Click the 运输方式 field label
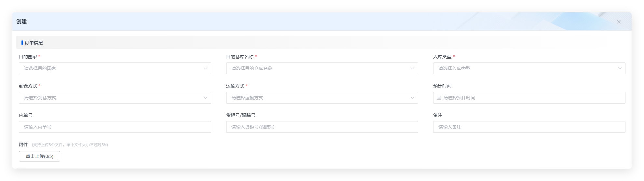Screen dimensions: 644x181 (235, 86)
